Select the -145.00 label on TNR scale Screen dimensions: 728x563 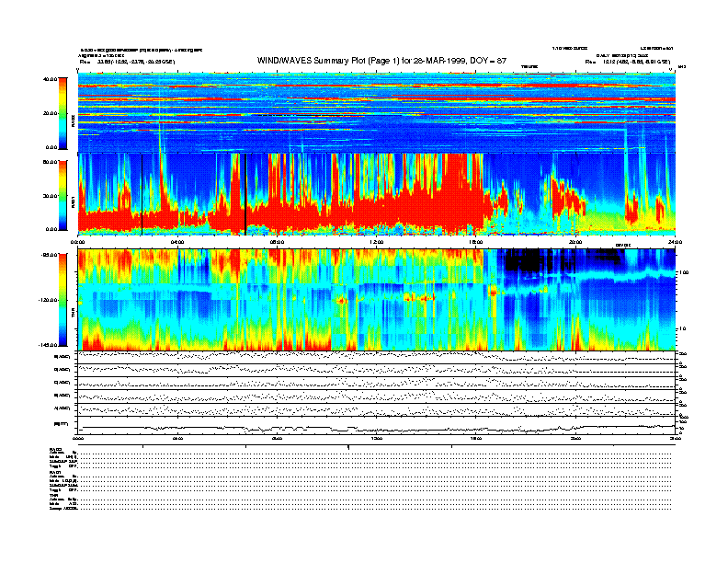click(49, 345)
